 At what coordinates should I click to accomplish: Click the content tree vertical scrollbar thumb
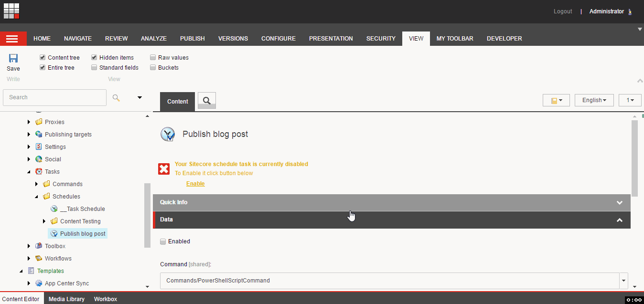(147, 215)
